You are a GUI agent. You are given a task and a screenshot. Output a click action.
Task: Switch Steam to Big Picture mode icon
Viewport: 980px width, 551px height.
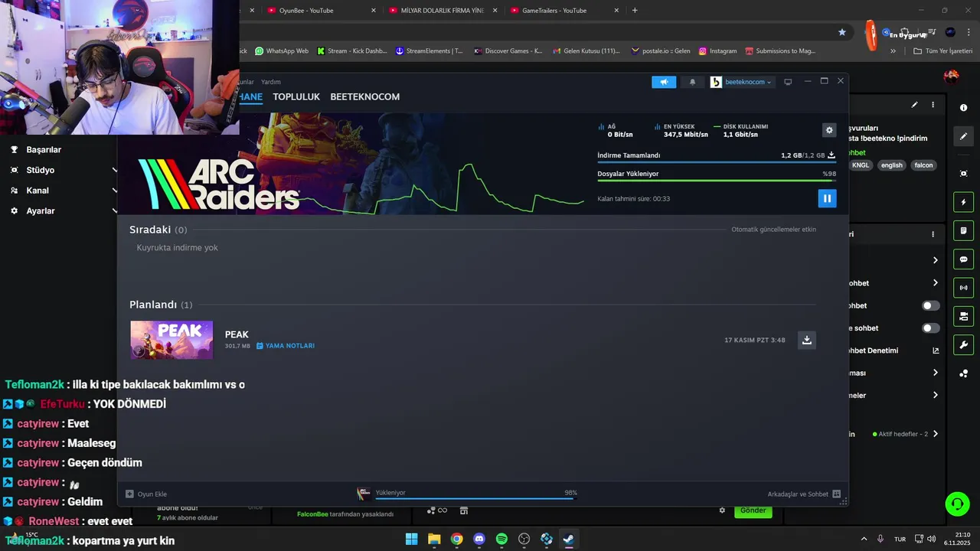tap(788, 82)
